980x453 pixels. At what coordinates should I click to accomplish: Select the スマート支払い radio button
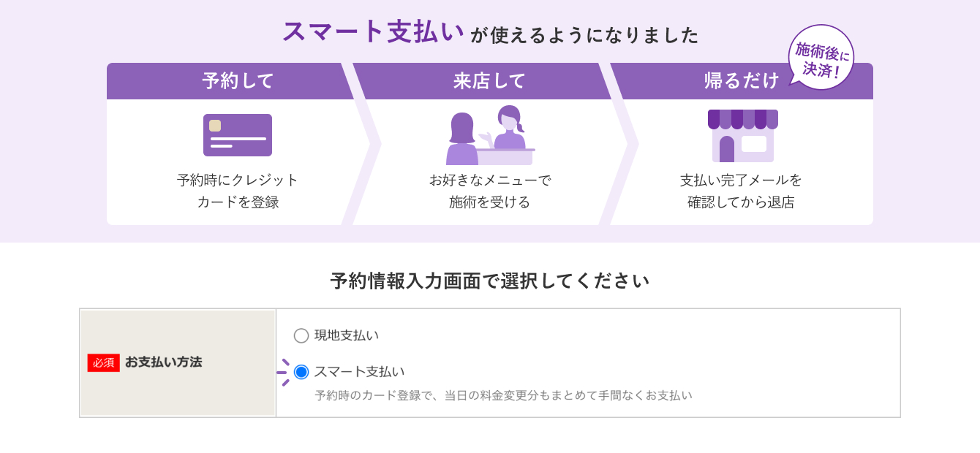coord(300,371)
